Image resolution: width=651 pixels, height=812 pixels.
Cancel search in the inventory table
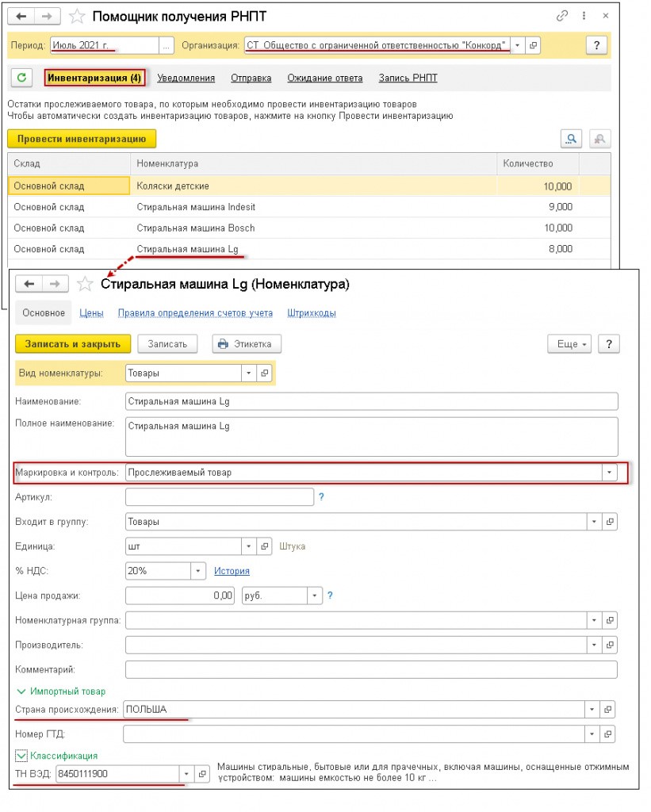[599, 139]
